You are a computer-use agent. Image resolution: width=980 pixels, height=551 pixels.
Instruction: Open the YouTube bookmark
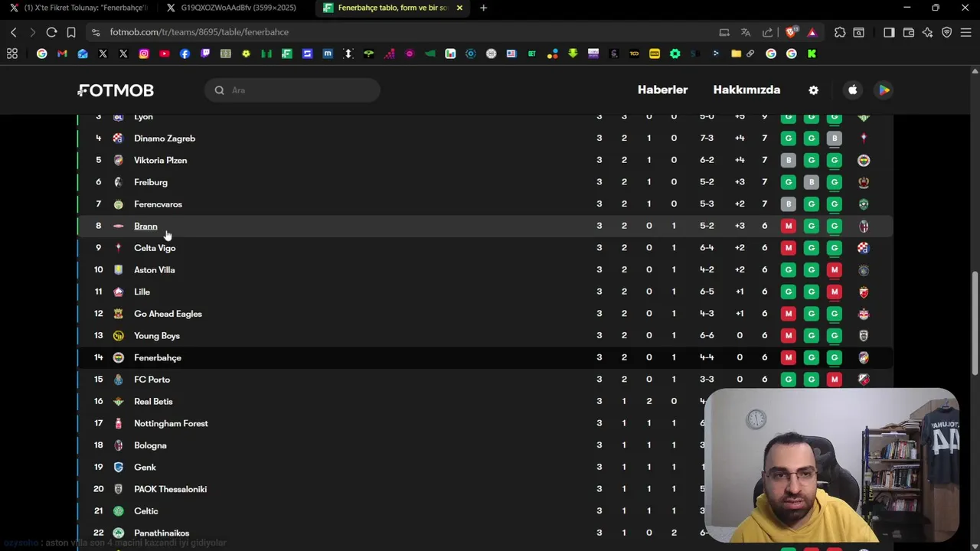click(x=165, y=54)
